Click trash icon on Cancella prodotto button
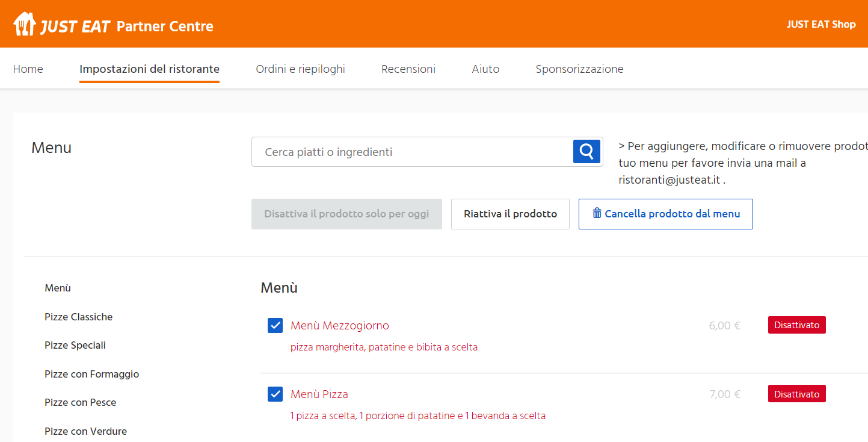Screen dimensions: 868x442 point(597,213)
